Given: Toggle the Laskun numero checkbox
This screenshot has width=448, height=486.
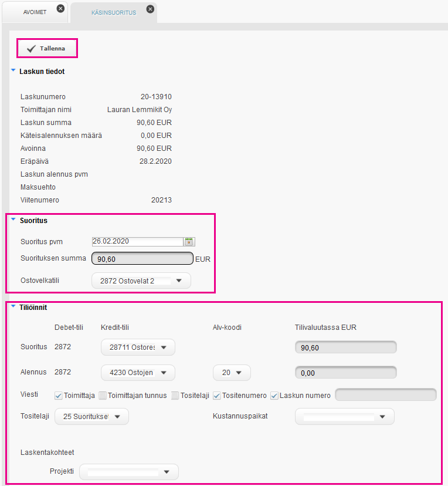Looking at the screenshot, I should click(x=274, y=396).
